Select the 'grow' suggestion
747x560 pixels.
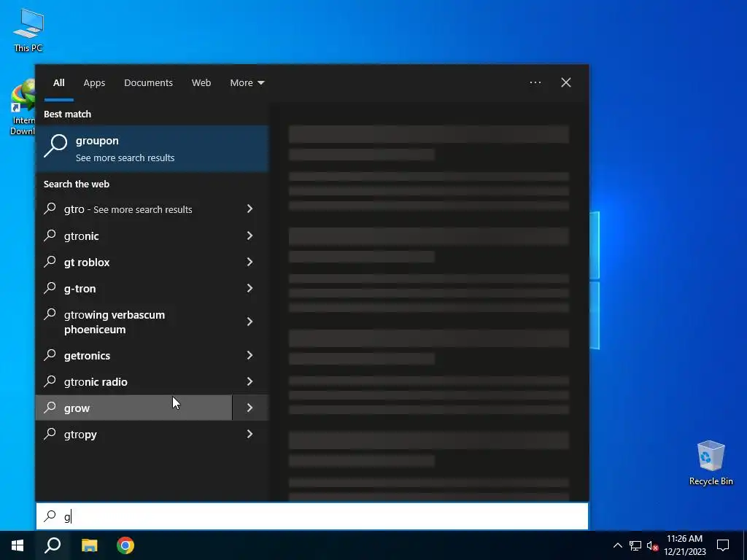pos(134,408)
